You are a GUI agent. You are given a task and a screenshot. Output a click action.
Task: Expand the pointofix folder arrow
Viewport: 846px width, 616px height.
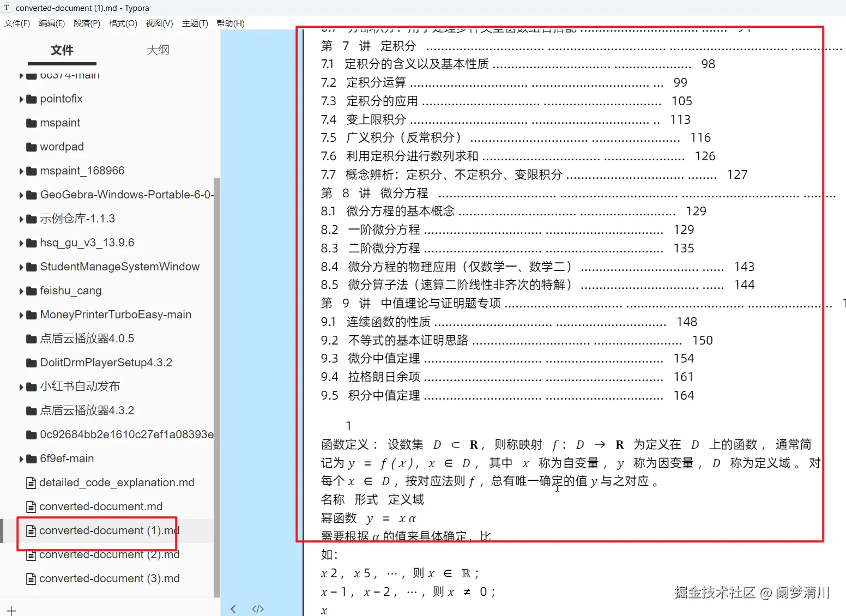pos(21,99)
